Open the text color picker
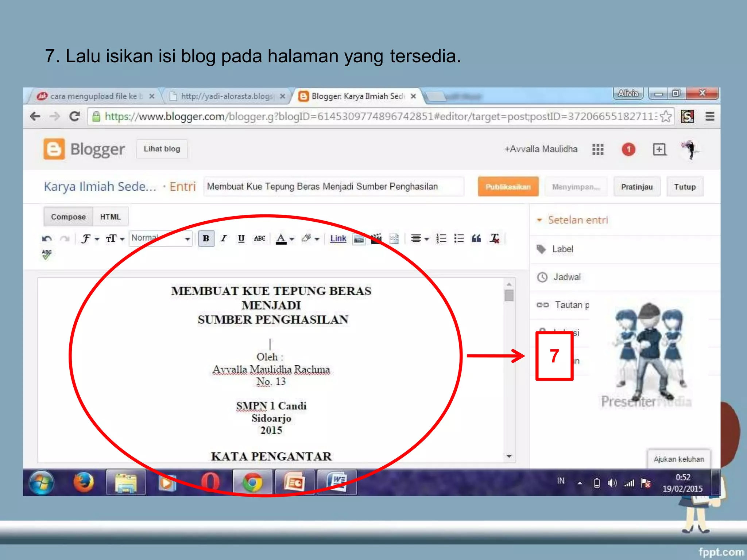747x560 pixels. click(285, 239)
